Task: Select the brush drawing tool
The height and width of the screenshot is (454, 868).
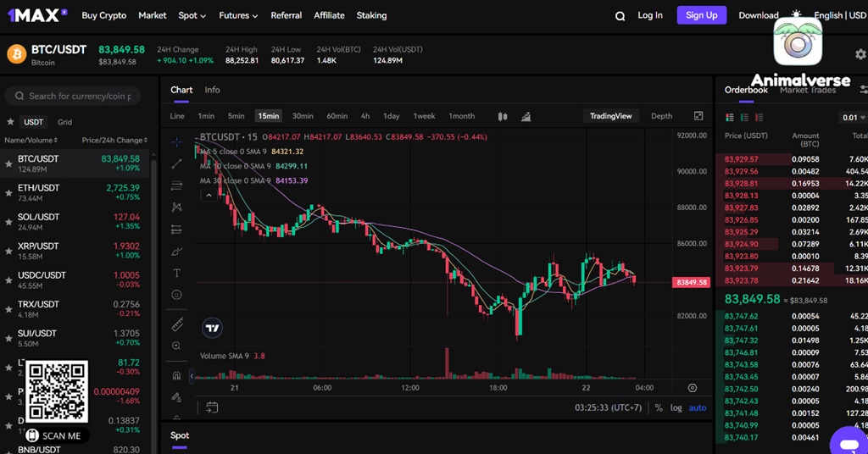Action: click(176, 252)
